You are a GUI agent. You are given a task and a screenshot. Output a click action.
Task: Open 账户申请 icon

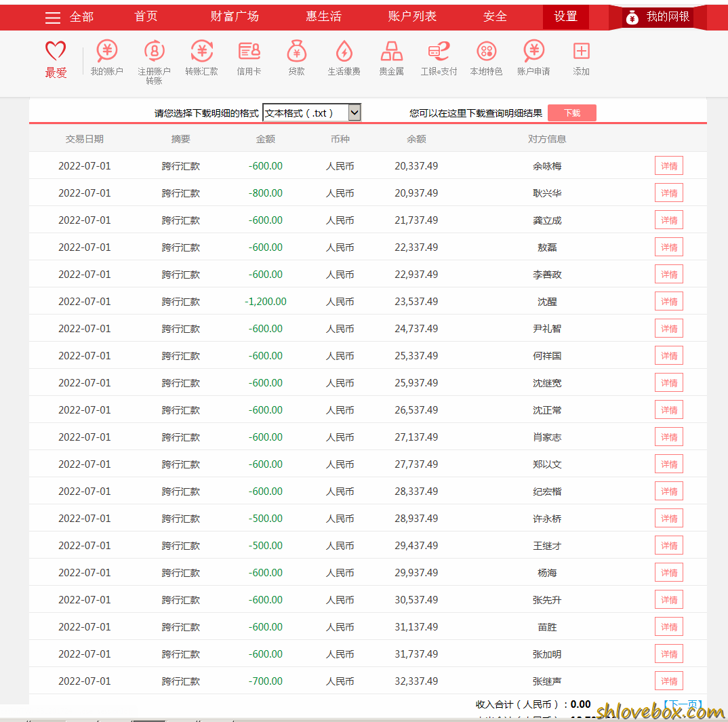pyautogui.click(x=533, y=51)
